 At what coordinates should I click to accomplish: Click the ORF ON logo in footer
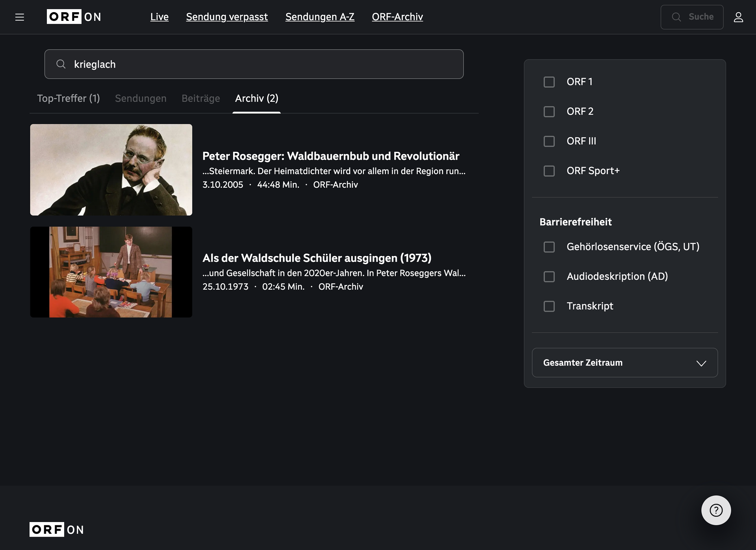point(57,530)
